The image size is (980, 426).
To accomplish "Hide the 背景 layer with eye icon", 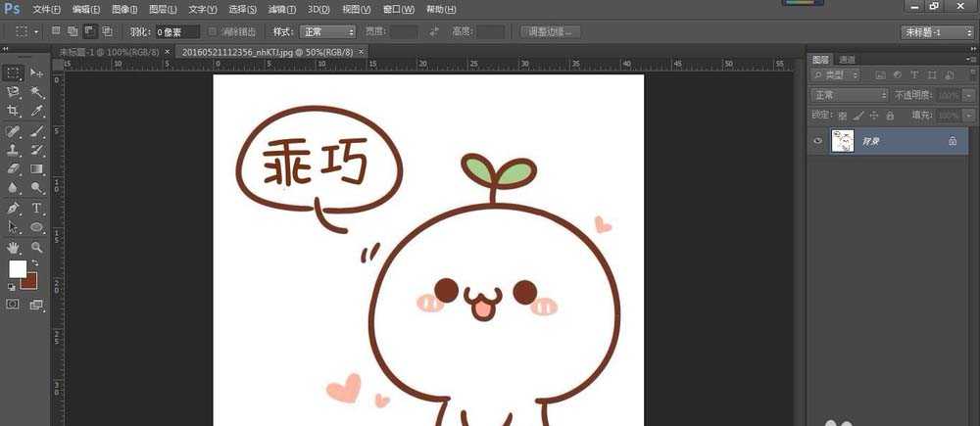I will [x=818, y=141].
